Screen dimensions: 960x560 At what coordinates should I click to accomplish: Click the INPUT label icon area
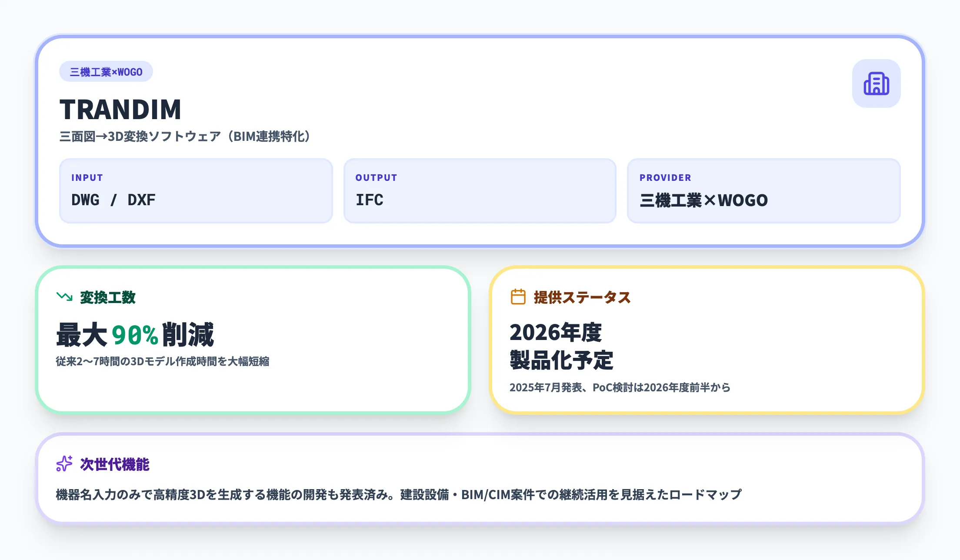[87, 177]
